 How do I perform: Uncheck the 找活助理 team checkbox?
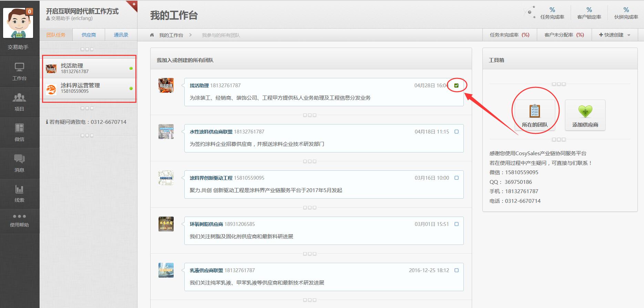[x=457, y=86]
